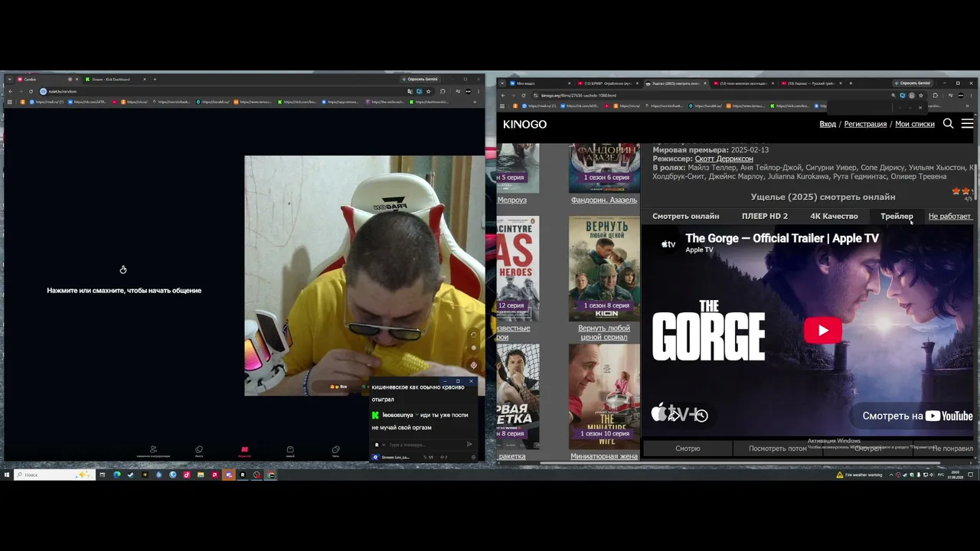Image resolution: width=980 pixels, height=551 pixels.
Task: Open a new tab in the right browser window
Action: click(x=851, y=83)
